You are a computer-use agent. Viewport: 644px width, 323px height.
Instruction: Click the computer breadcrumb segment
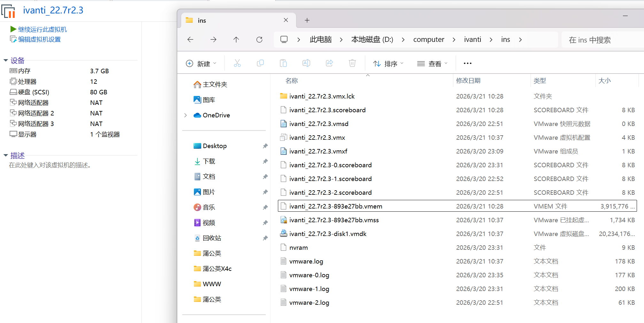click(429, 40)
